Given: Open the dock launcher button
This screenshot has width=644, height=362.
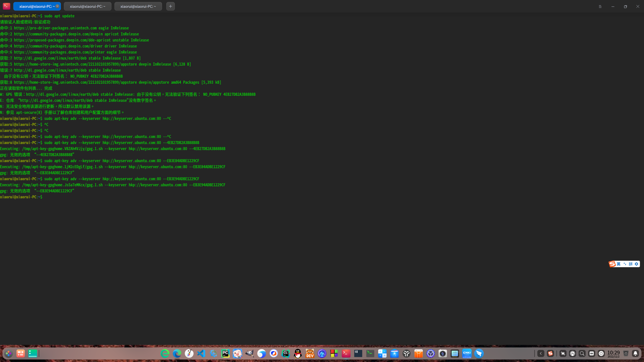Looking at the screenshot, I should (x=9, y=354).
